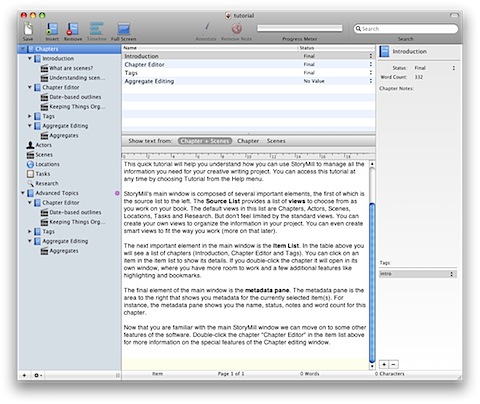The image size is (480, 404).
Task: Open gear action menu below source list
Action: coord(38,375)
